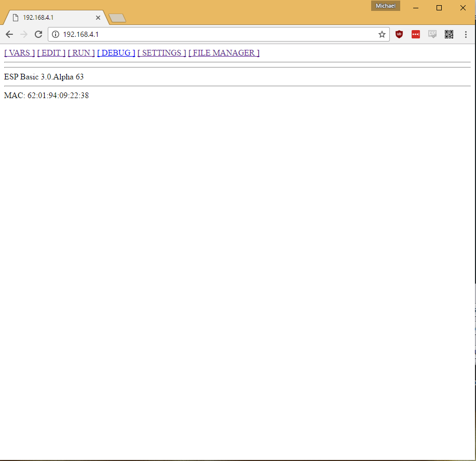Minimize the Chrome window
The image size is (476, 461).
[416, 8]
